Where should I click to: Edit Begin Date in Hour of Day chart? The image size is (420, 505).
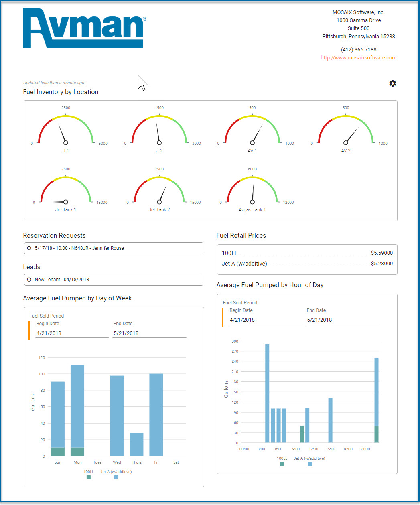coord(265,320)
